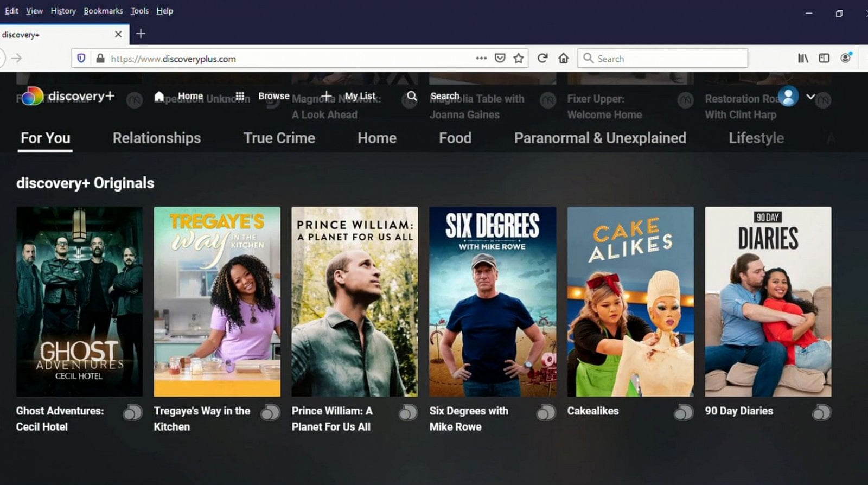This screenshot has height=485, width=868.
Task: Open the 90 Day Diaries poster
Action: click(x=768, y=302)
